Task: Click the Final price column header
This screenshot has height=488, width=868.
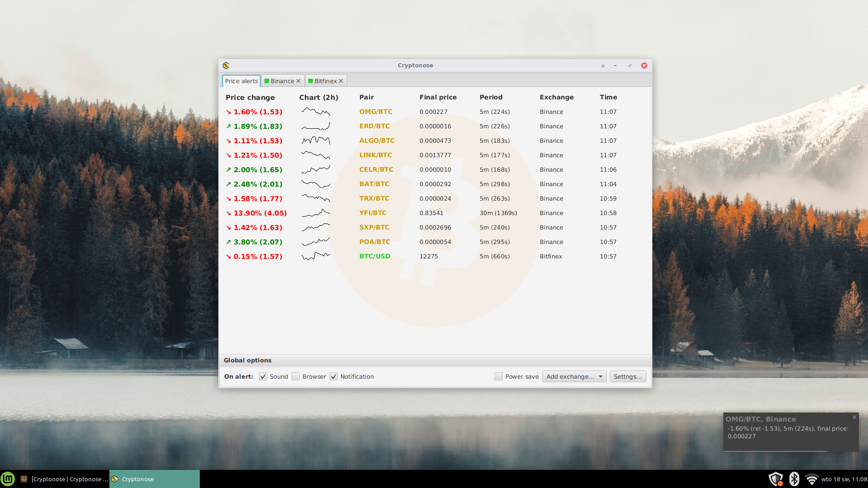Action: tap(438, 97)
